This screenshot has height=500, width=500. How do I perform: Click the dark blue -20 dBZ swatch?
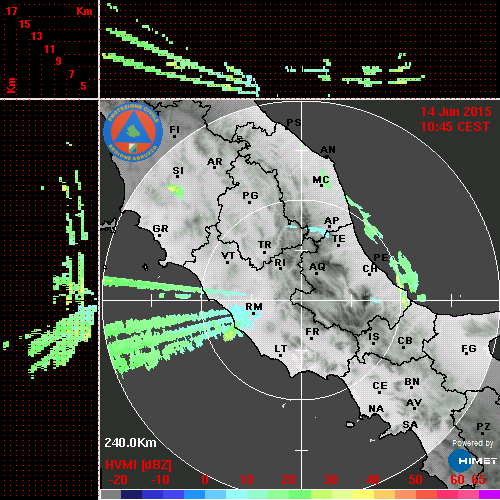pyautogui.click(x=132, y=494)
